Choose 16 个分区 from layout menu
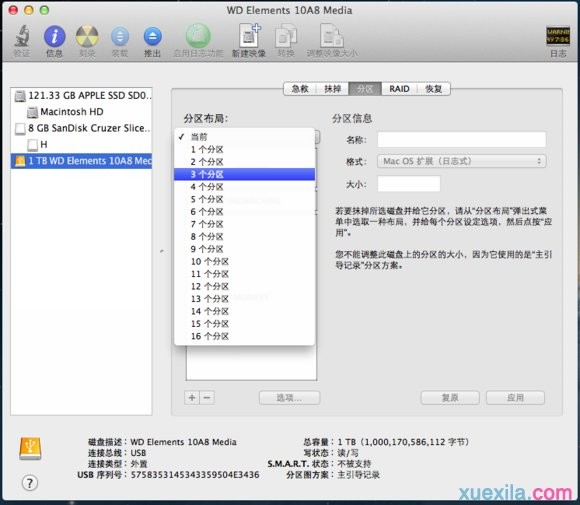 [245, 336]
